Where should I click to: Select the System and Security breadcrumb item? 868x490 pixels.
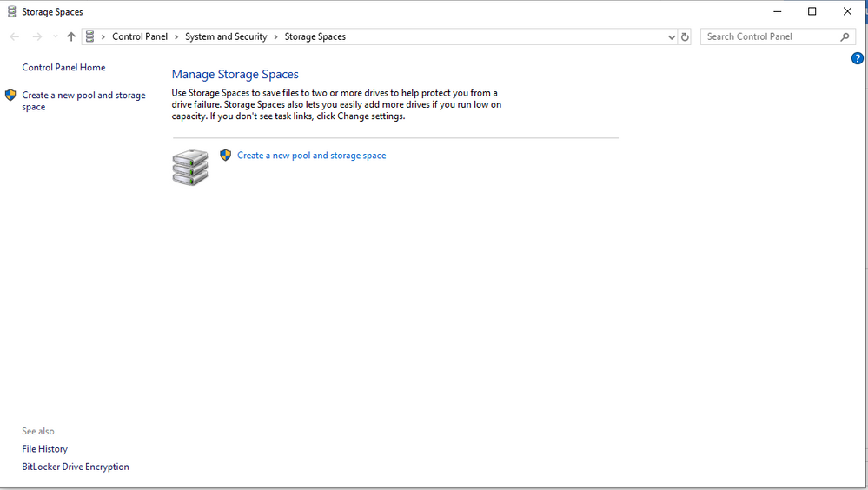click(x=226, y=36)
